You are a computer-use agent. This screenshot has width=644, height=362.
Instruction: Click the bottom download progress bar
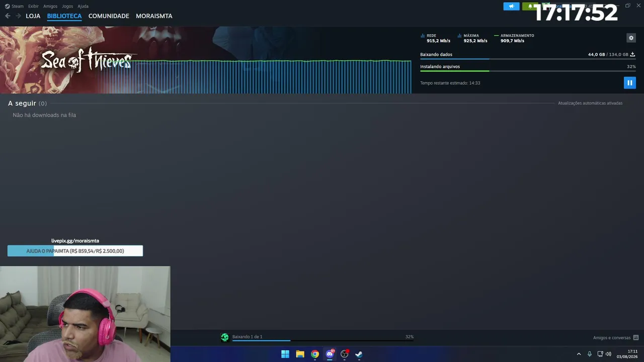pyautogui.click(x=323, y=340)
